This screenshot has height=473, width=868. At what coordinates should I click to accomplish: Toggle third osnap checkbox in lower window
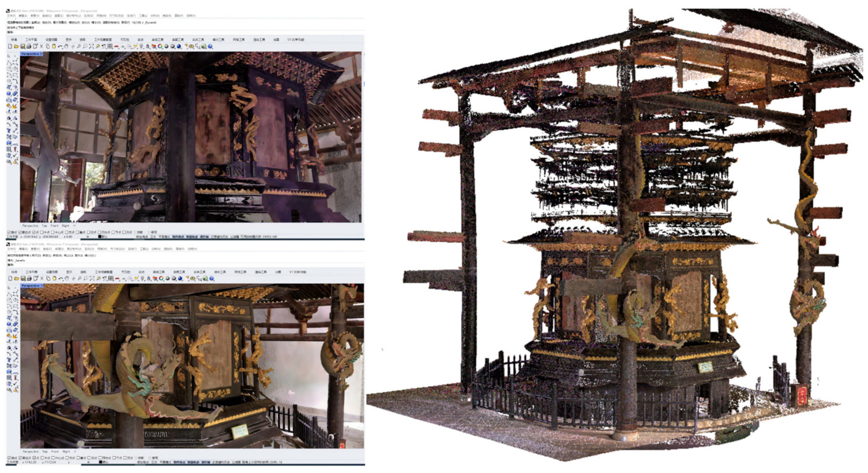[x=34, y=457]
